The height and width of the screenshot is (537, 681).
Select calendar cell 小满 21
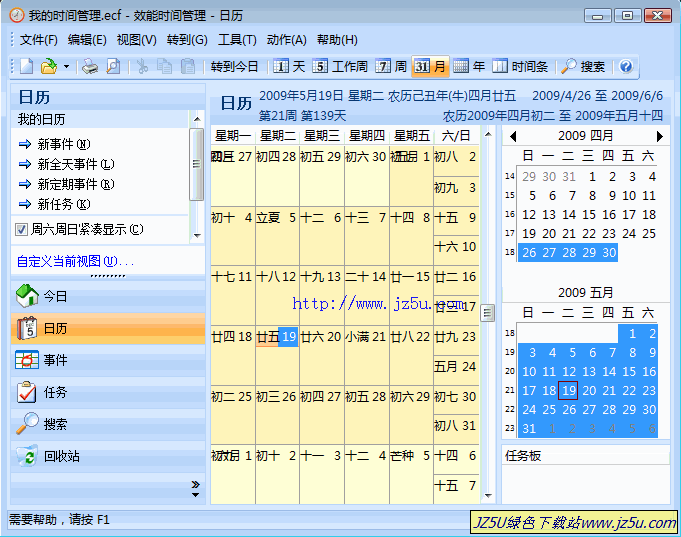tap(366, 355)
